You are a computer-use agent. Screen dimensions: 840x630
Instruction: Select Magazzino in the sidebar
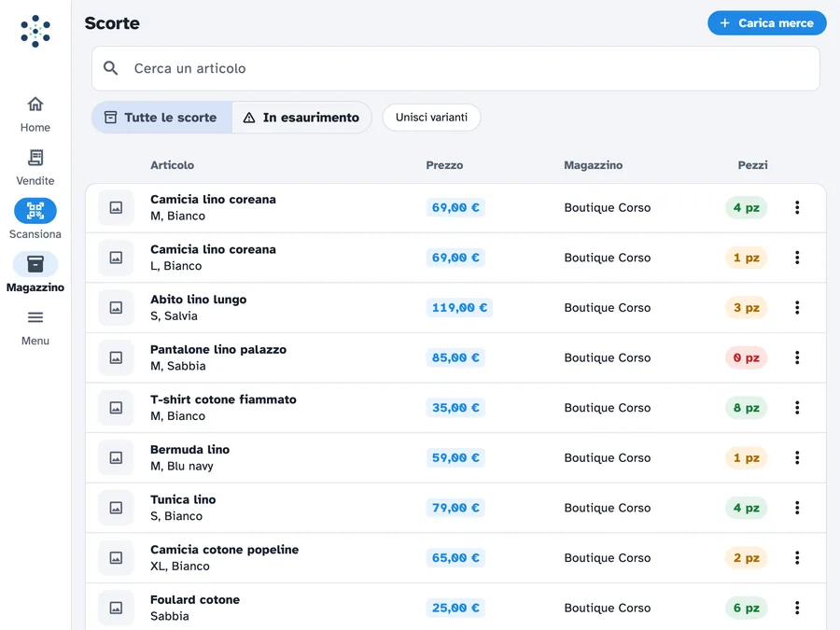[x=35, y=273]
